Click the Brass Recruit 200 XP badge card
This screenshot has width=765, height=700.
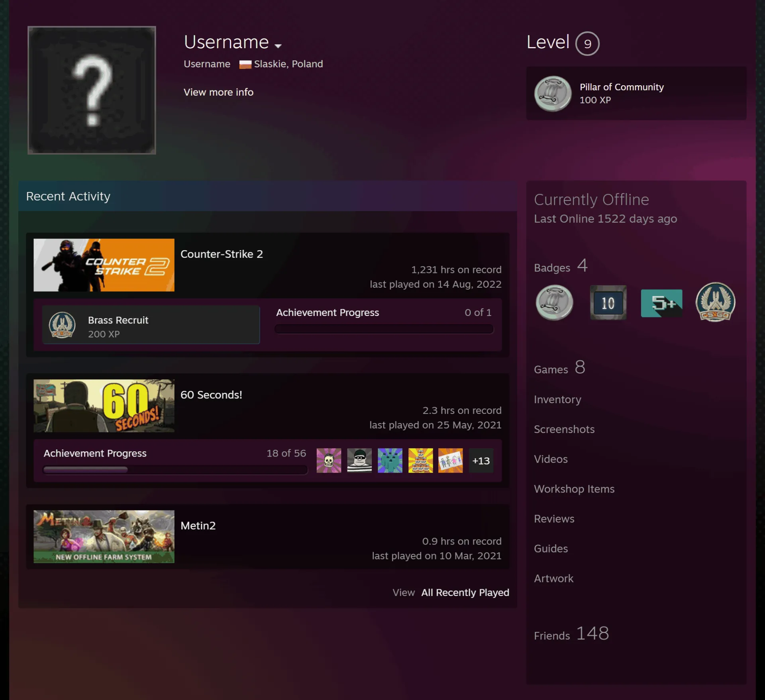(x=151, y=325)
